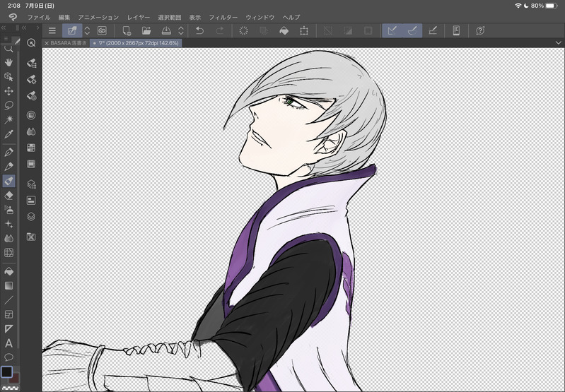Viewport: 565px width, 392px height.
Task: Collapse second palette dock with double chevron
Action: point(24,28)
